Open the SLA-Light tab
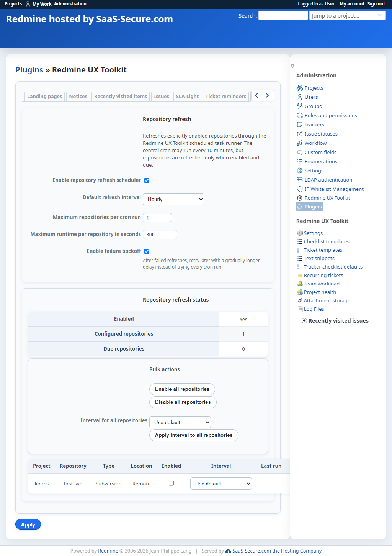Viewport: 392px width, 556px height. coord(187,96)
